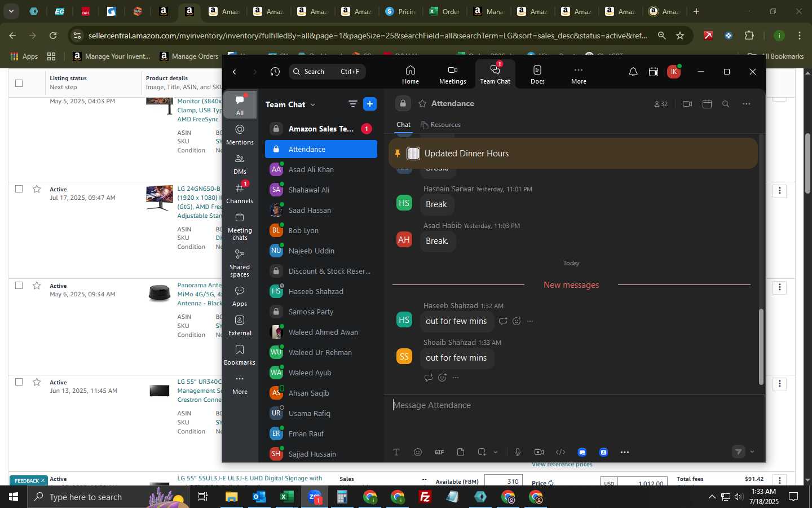812x508 pixels.
Task: Switch to the Team Chat tab
Action: [x=495, y=75]
